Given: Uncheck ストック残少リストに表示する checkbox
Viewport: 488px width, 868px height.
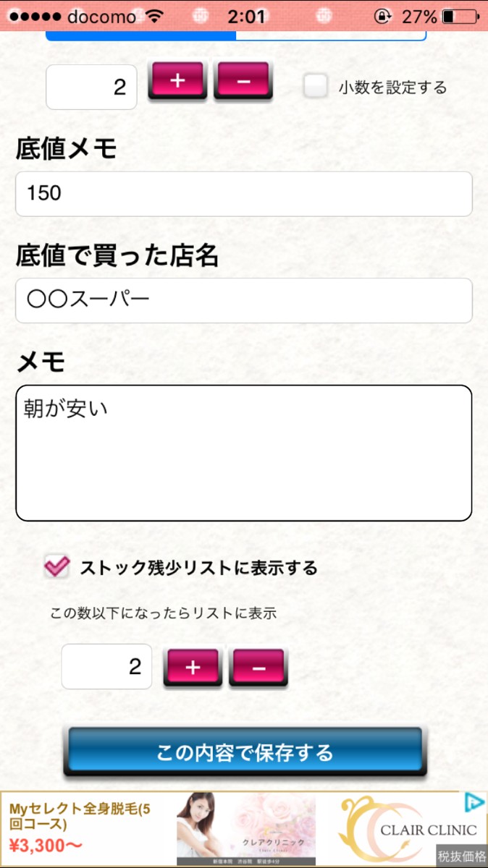Looking at the screenshot, I should [56, 566].
